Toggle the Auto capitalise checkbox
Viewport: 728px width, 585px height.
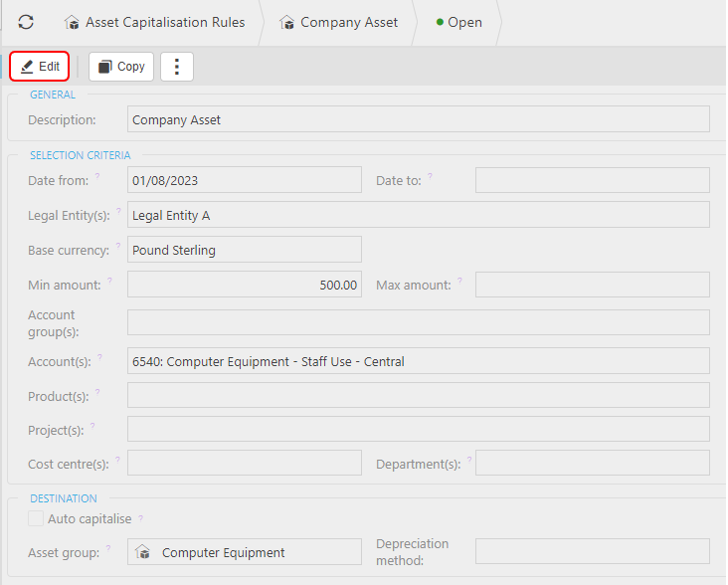(x=36, y=518)
